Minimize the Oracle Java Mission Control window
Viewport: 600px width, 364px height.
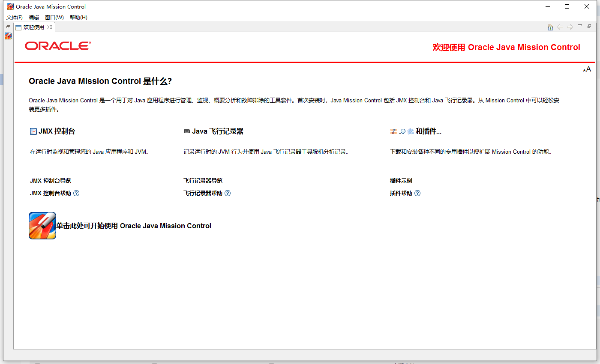(548, 6)
